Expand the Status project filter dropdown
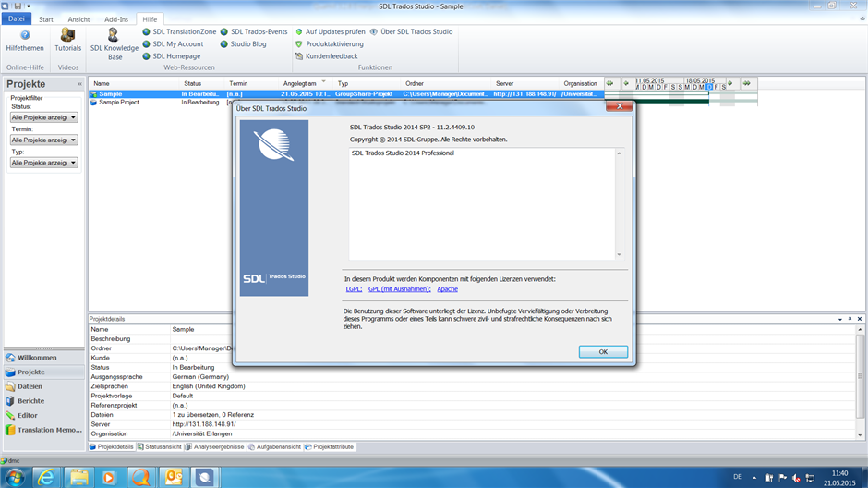868x488 pixels. coord(74,117)
